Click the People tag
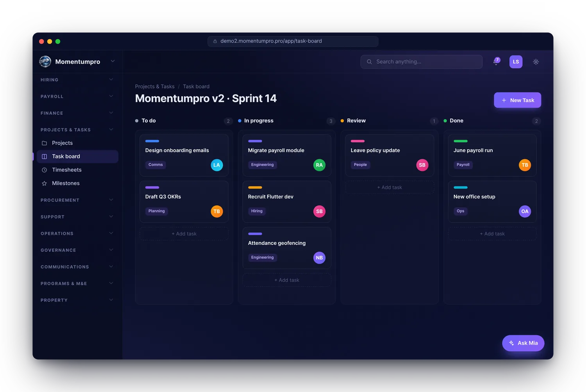Viewport: 586px width, 392px height. point(360,165)
